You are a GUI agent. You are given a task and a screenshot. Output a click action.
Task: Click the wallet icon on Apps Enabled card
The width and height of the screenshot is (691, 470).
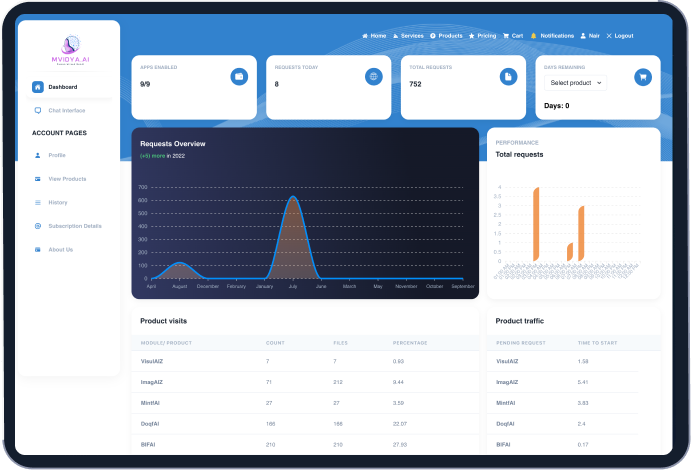pos(239,76)
